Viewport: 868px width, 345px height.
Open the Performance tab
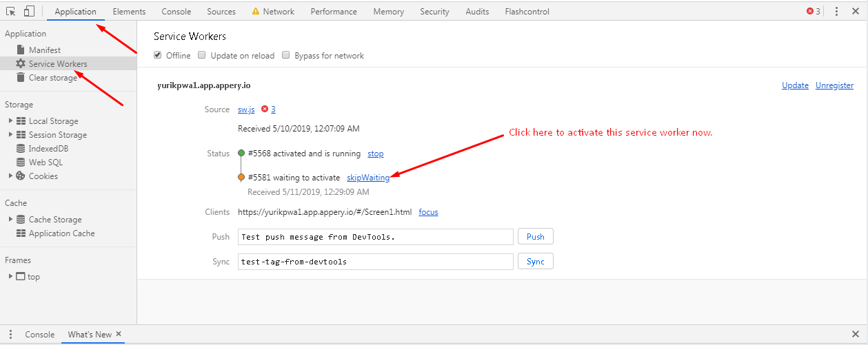click(x=334, y=12)
